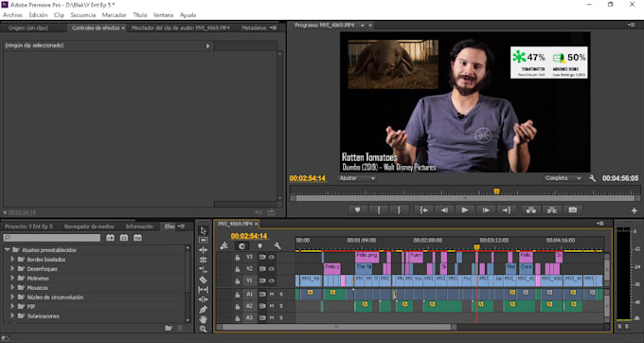
Task: Hide V1 track output eye
Action: (272, 281)
